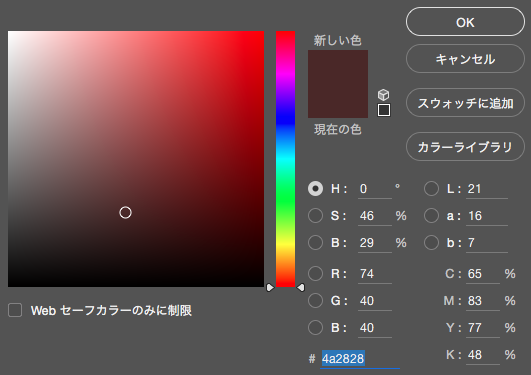Click the G value field showing 40
531x375 pixels.
pyautogui.click(x=375, y=301)
